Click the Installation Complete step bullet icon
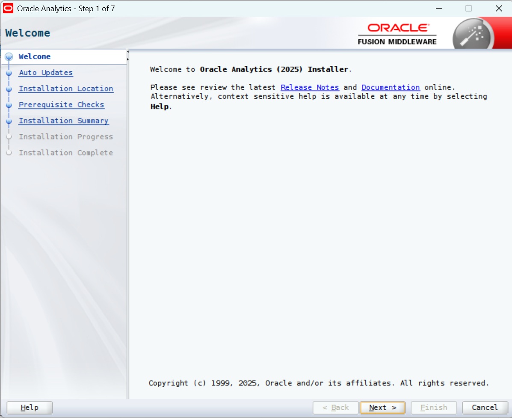 9,153
